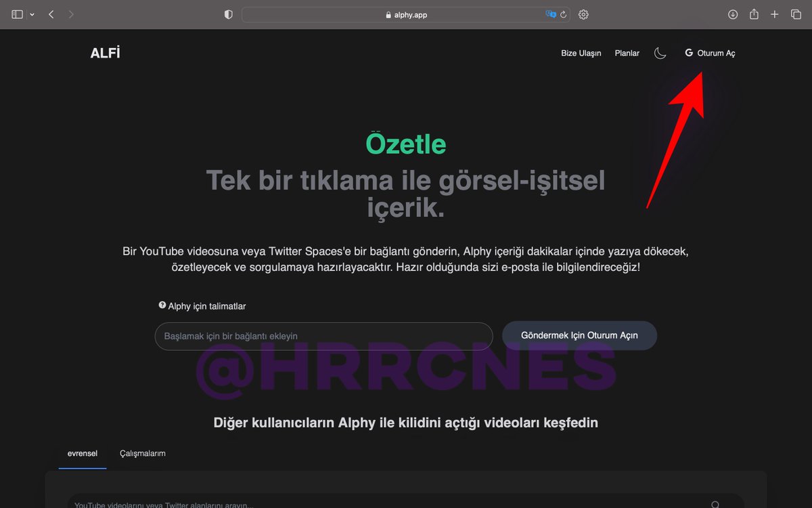812x508 pixels.
Task: Show the tab overview
Action: point(796,14)
